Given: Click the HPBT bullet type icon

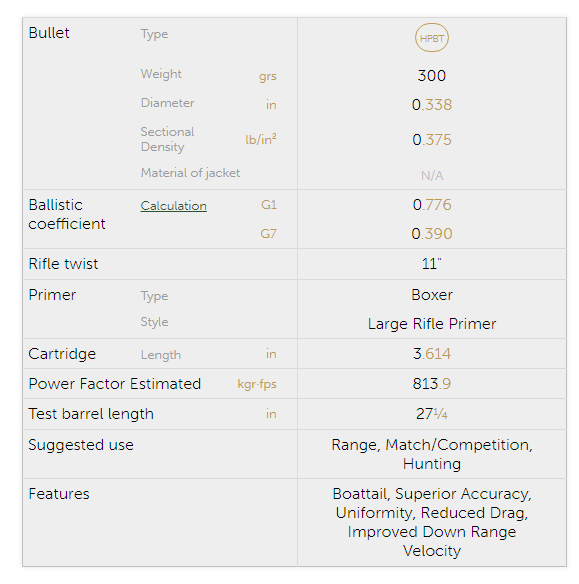Looking at the screenshot, I should tap(432, 38).
